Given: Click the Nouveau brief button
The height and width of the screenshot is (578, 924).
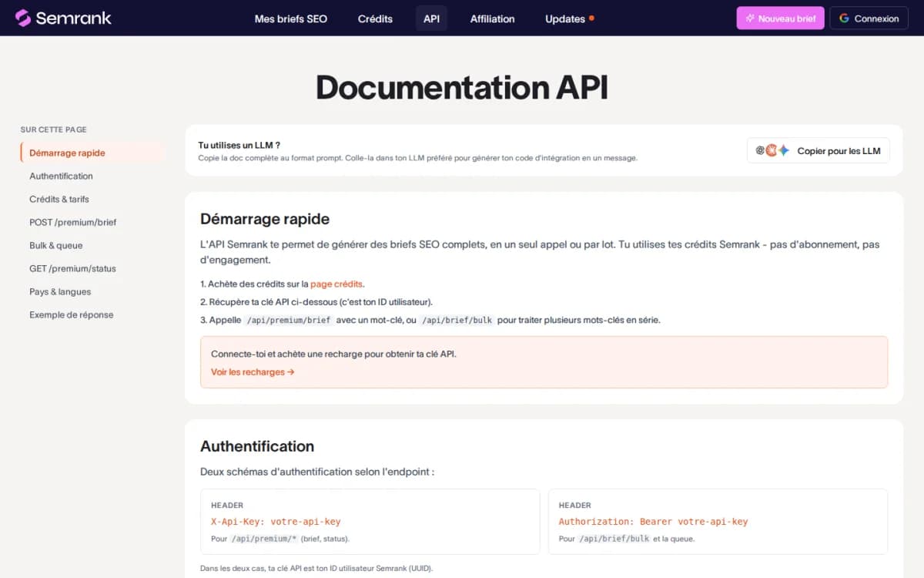Looking at the screenshot, I should pyautogui.click(x=780, y=18).
